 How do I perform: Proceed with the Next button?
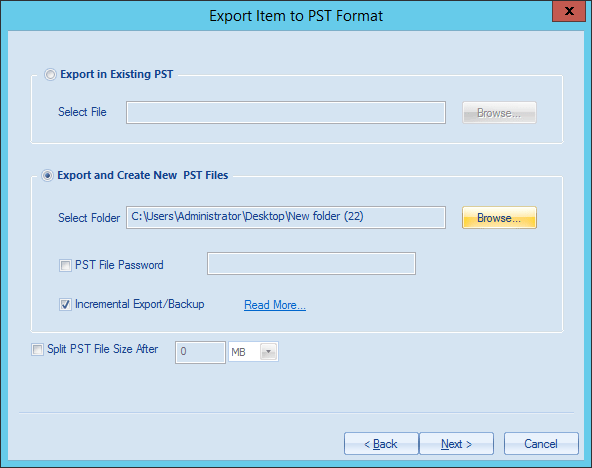pyautogui.click(x=456, y=444)
